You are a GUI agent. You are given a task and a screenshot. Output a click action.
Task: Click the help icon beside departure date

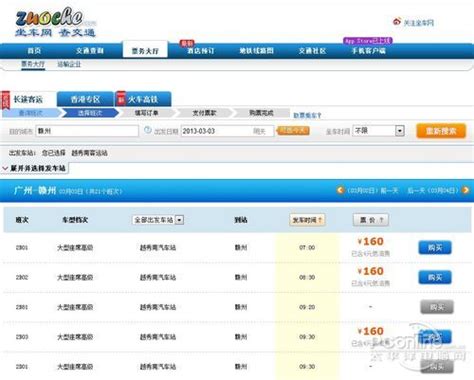(x=148, y=130)
